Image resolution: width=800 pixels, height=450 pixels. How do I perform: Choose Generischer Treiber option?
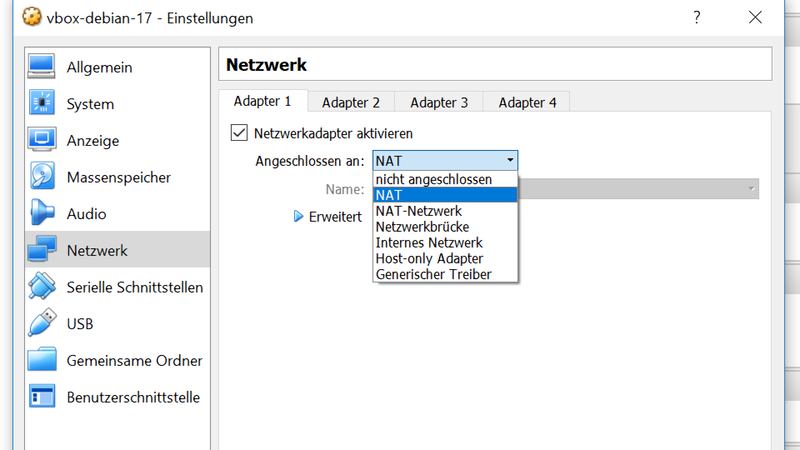445,274
